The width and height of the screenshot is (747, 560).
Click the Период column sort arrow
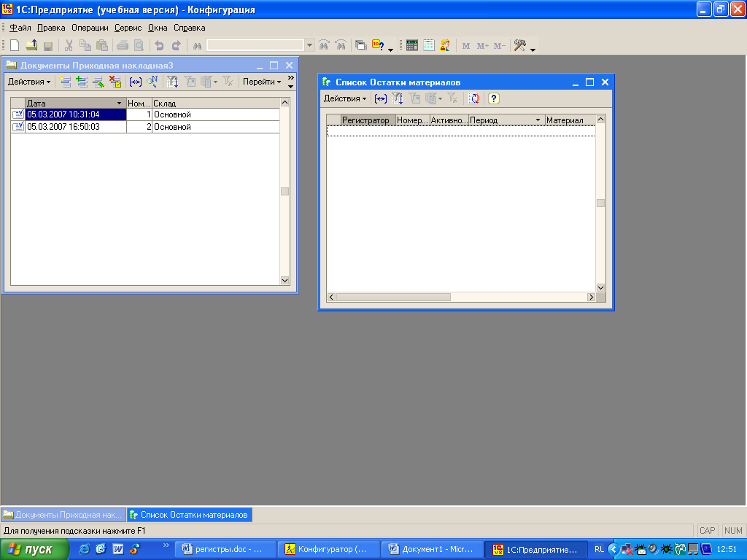pyautogui.click(x=538, y=120)
